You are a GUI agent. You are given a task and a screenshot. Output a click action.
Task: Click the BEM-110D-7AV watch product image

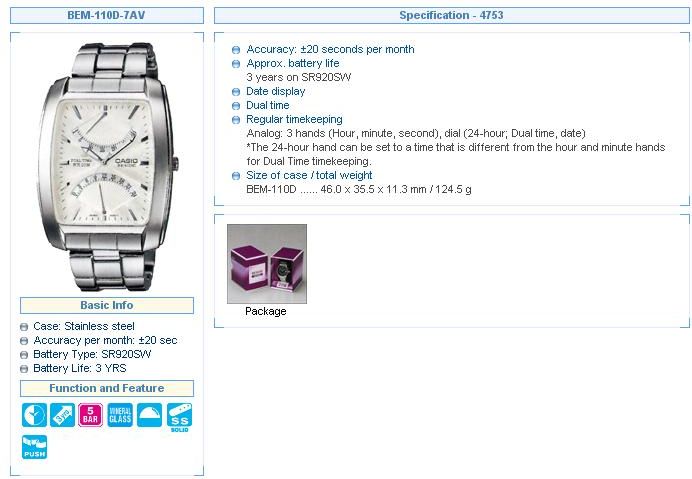pos(108,167)
